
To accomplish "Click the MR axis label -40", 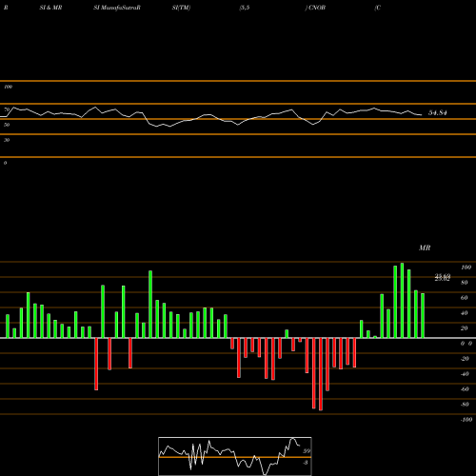I will (465, 374).
